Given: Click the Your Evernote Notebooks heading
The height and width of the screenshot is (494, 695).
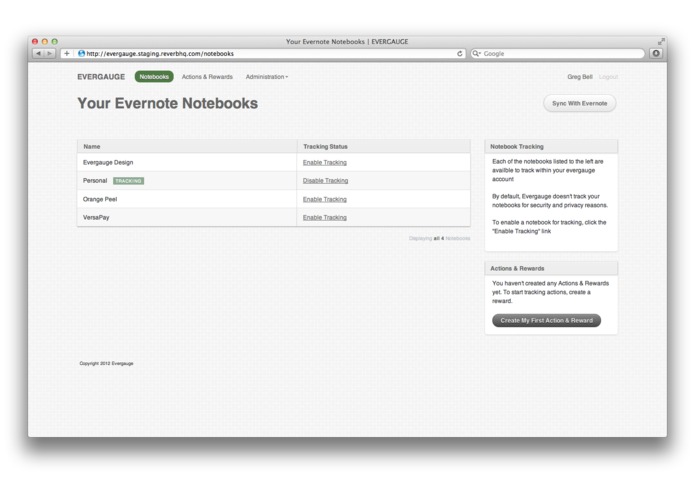Looking at the screenshot, I should (x=168, y=103).
